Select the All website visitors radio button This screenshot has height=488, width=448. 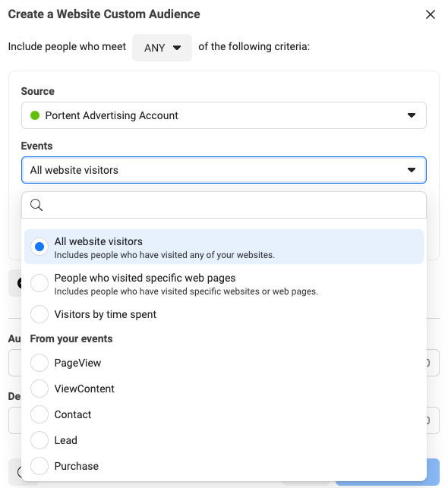click(39, 247)
